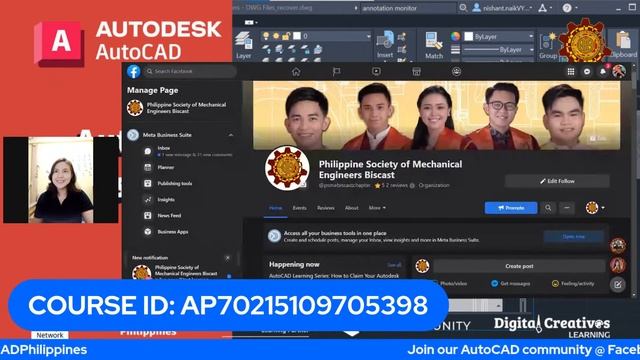Open the object color wheel icon
The image size is (640, 360).
click(455, 36)
